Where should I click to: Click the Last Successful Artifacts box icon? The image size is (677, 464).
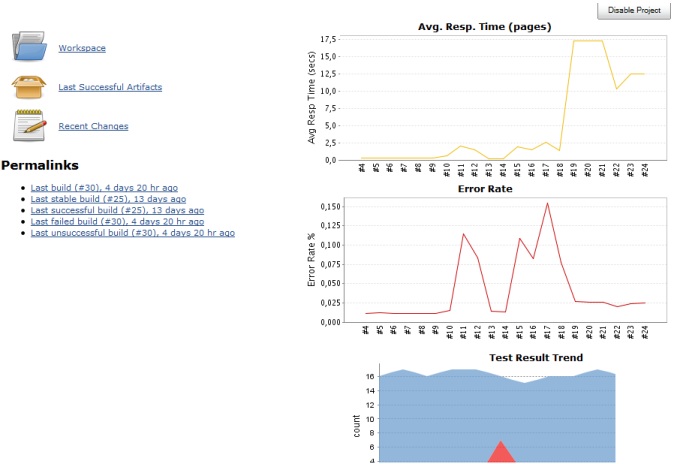pos(28,87)
